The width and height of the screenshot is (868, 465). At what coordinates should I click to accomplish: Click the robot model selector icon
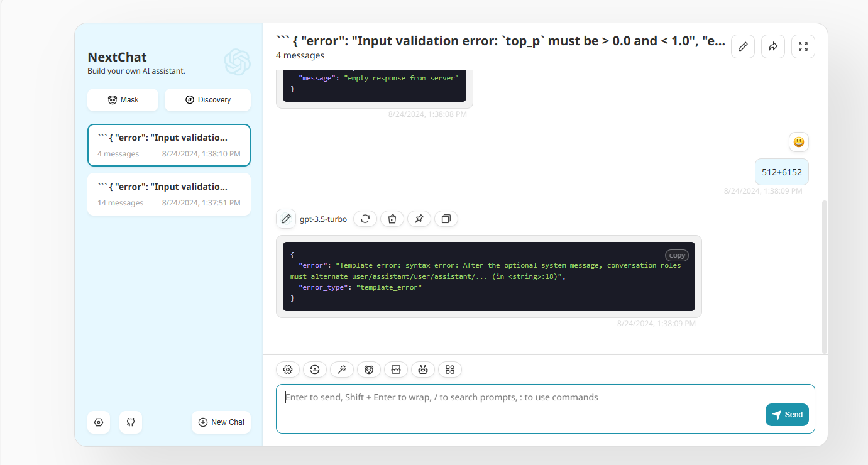423,369
